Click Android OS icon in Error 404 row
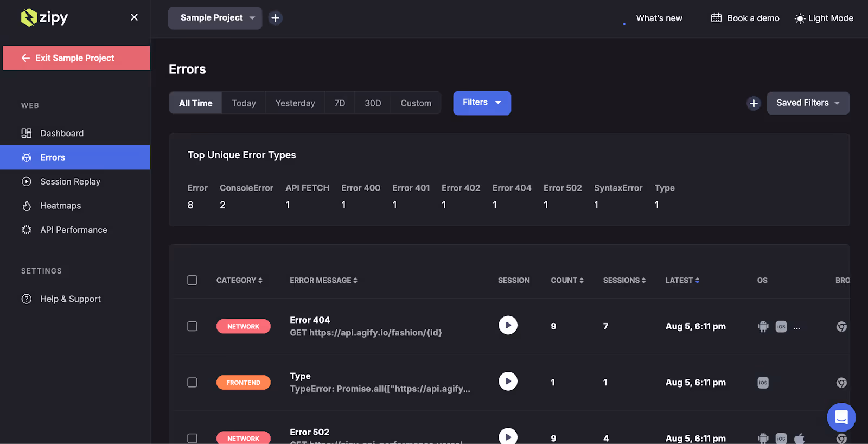Viewport: 868px width, 444px height. [763, 326]
